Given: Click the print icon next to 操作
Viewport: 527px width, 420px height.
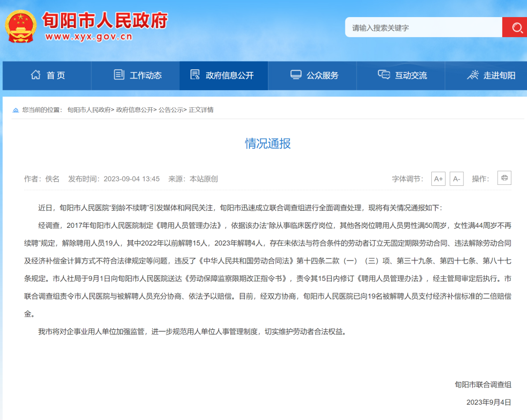Looking at the screenshot, I should [504, 178].
